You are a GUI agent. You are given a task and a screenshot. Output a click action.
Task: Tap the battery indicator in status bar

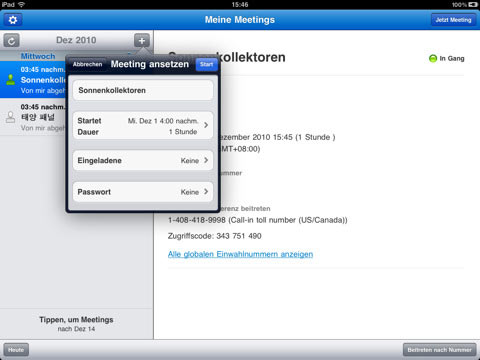point(473,5)
